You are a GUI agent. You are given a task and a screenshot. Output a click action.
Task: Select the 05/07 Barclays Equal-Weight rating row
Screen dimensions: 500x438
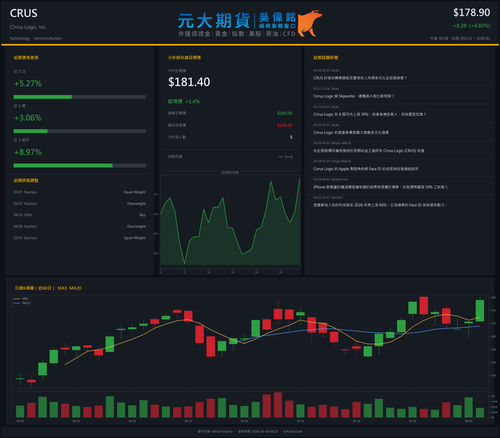pyautogui.click(x=80, y=192)
